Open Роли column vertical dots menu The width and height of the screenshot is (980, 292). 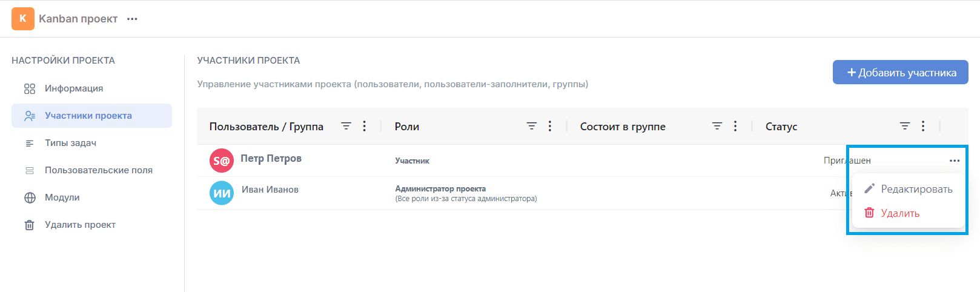[x=549, y=126]
